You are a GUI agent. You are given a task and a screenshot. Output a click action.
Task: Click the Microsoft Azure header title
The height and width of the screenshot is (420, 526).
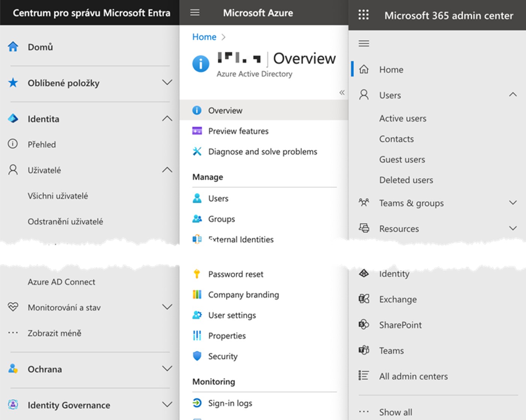(x=258, y=13)
